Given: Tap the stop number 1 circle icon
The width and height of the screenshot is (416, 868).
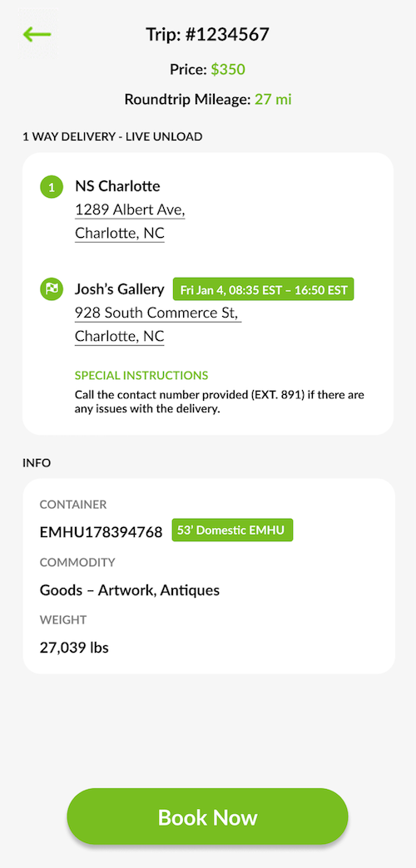Looking at the screenshot, I should click(52, 187).
